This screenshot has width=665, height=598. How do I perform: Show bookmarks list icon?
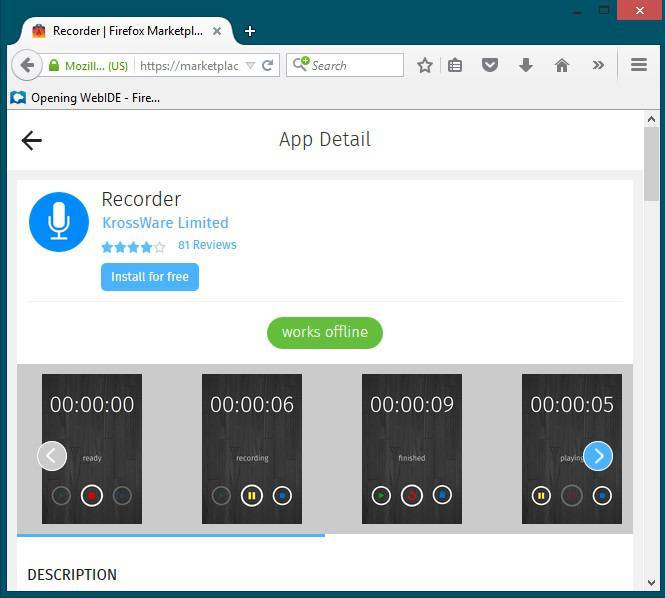pyautogui.click(x=455, y=65)
